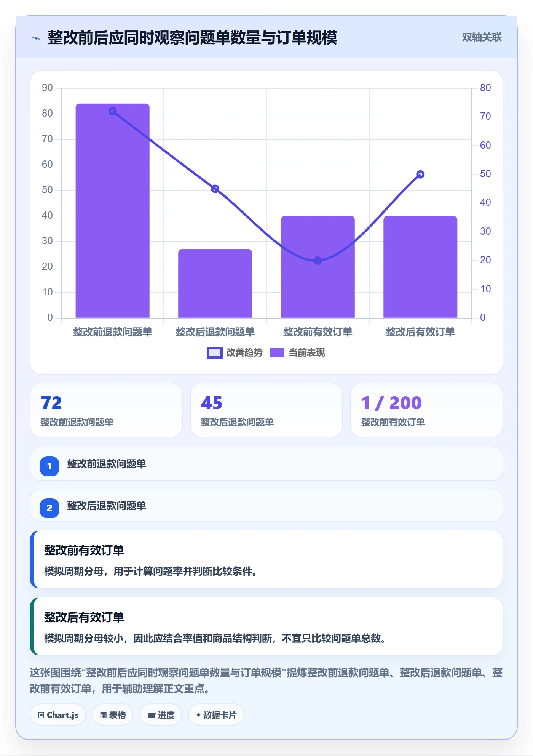Click the number 1 badge icon
This screenshot has height=756, width=533.
pos(49,466)
